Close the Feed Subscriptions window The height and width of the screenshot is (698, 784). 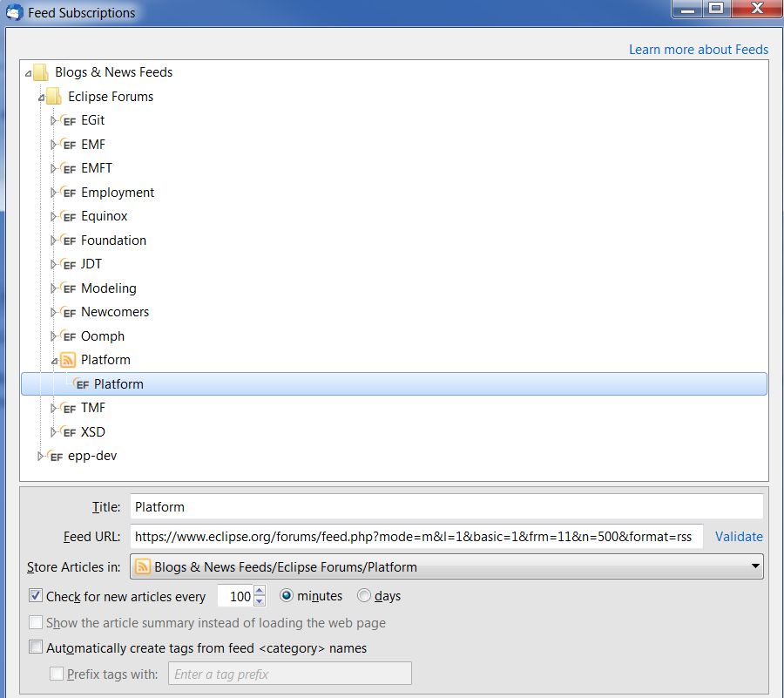click(x=758, y=9)
